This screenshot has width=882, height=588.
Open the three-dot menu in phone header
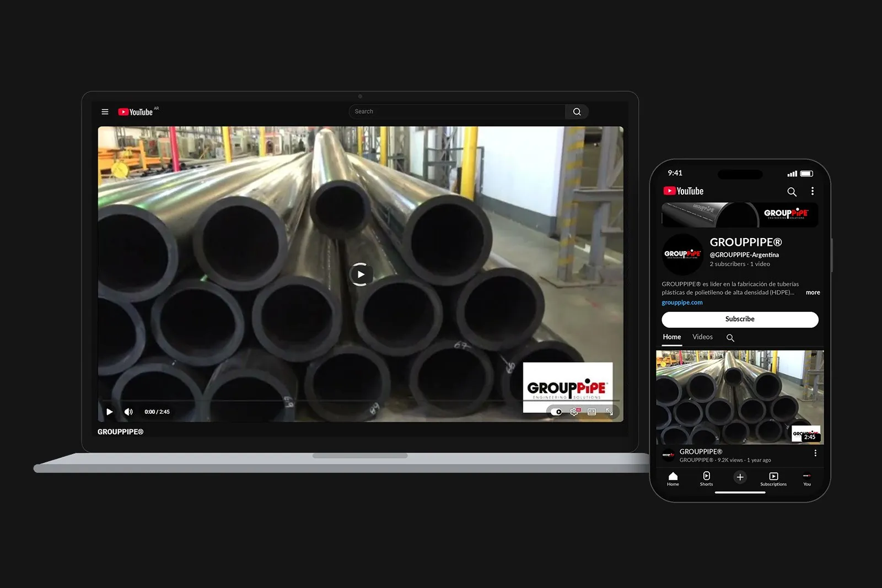pos(812,191)
